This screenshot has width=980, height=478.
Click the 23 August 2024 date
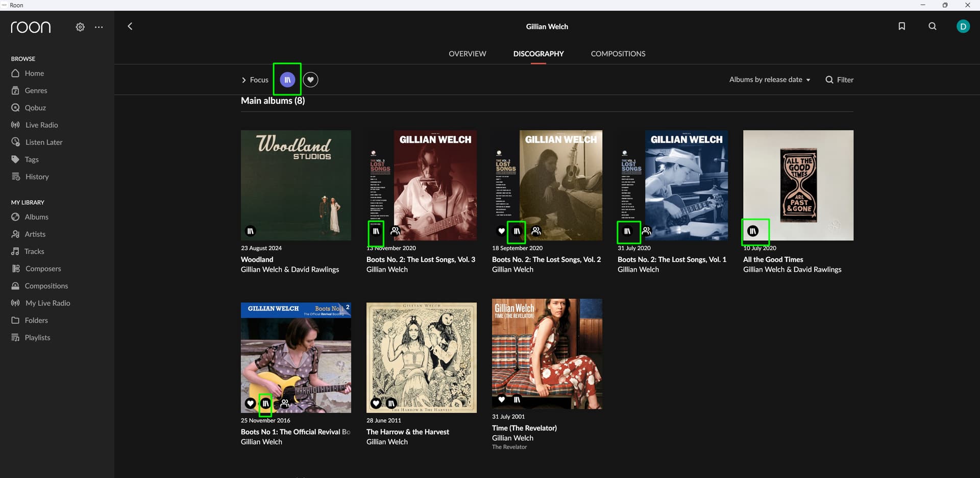[x=261, y=248]
